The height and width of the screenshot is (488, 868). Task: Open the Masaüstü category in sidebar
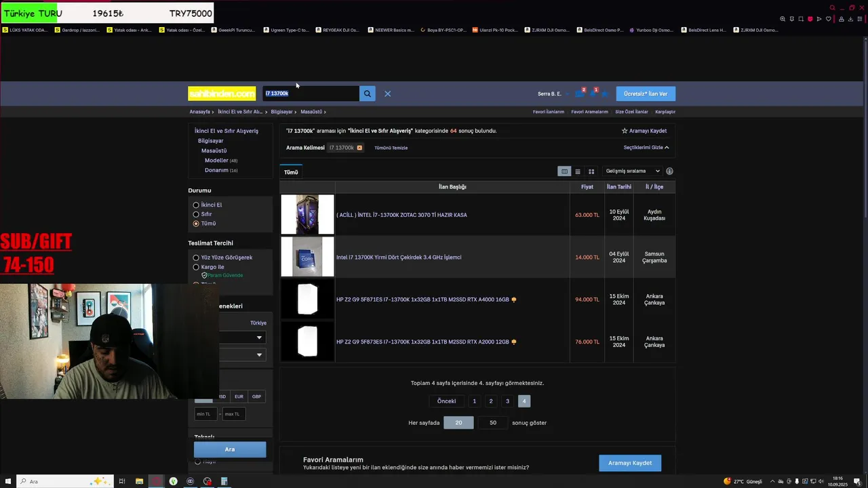coord(214,150)
